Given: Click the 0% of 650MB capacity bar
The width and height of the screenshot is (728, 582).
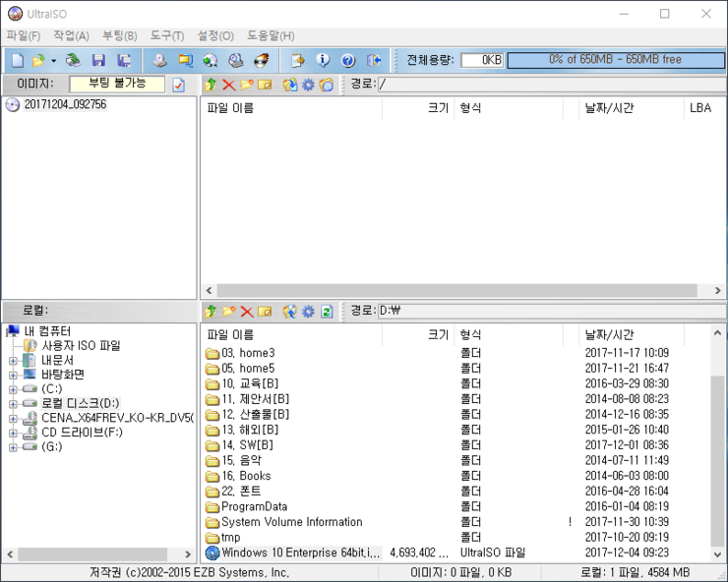Looking at the screenshot, I should pyautogui.click(x=616, y=60).
